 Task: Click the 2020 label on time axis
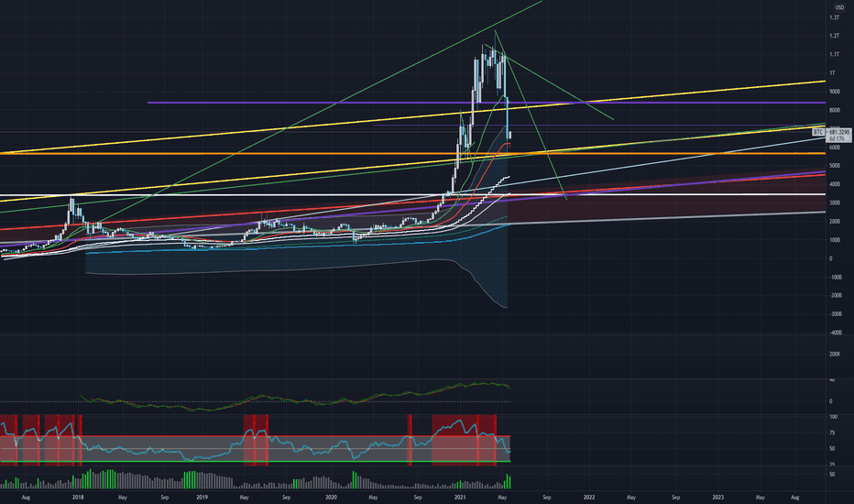point(331,498)
